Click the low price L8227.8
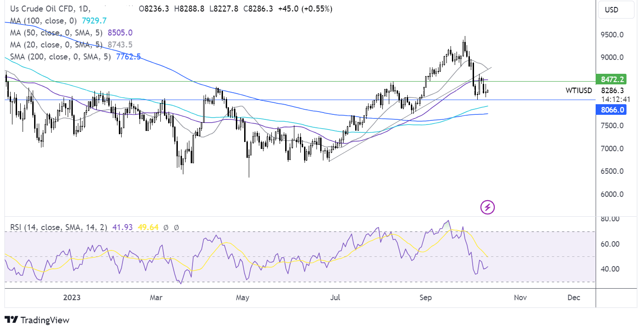The height and width of the screenshot is (332, 644). [x=224, y=9]
